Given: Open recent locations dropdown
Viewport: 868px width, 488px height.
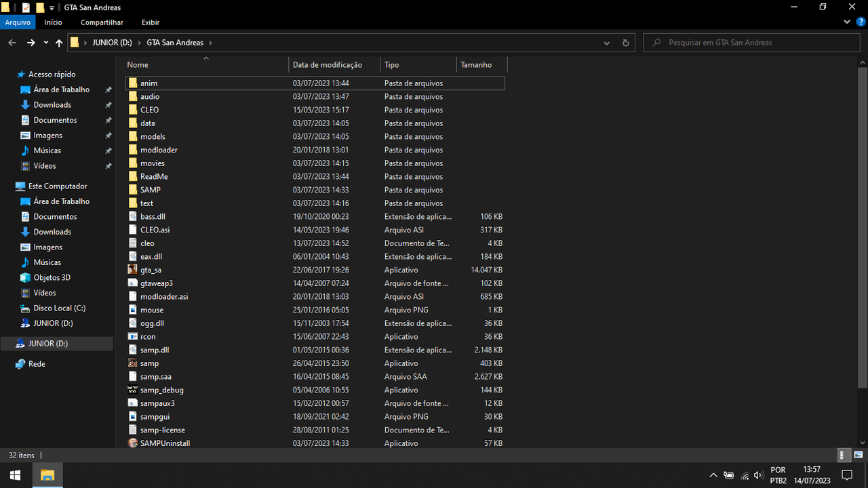Looking at the screenshot, I should tap(45, 43).
